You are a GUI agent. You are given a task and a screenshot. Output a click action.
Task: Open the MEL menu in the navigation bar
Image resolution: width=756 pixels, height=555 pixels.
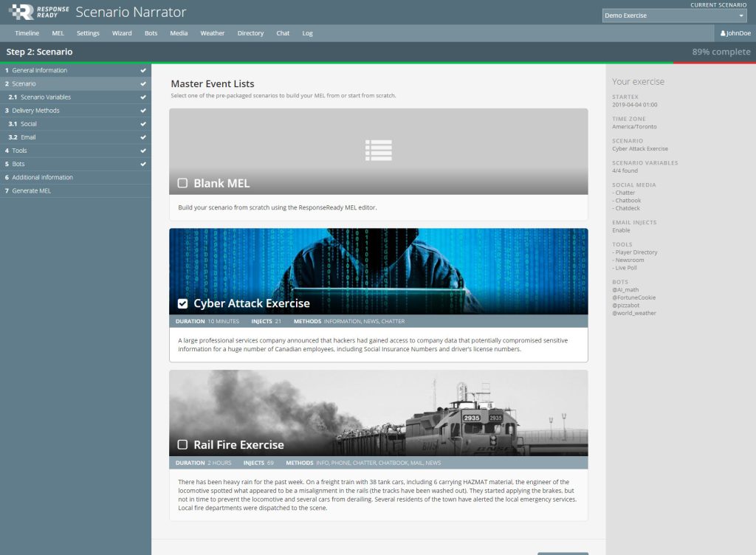(x=58, y=32)
